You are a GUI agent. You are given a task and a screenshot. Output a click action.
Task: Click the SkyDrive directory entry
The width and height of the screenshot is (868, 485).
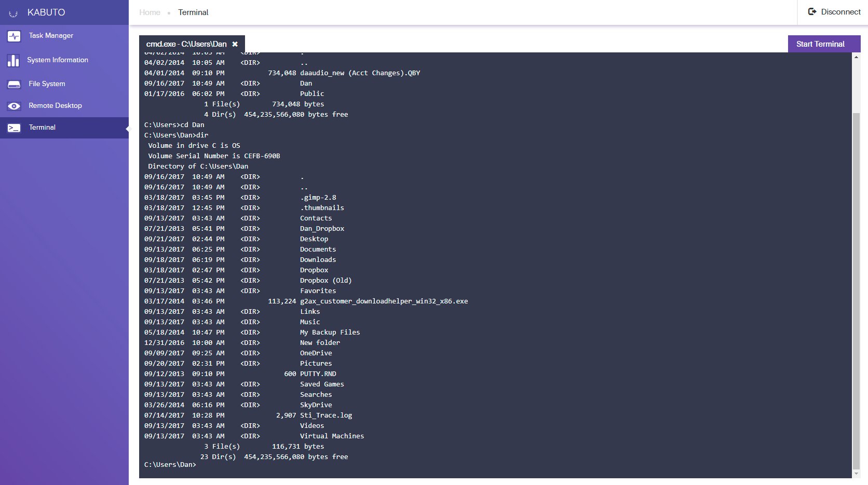tap(316, 405)
